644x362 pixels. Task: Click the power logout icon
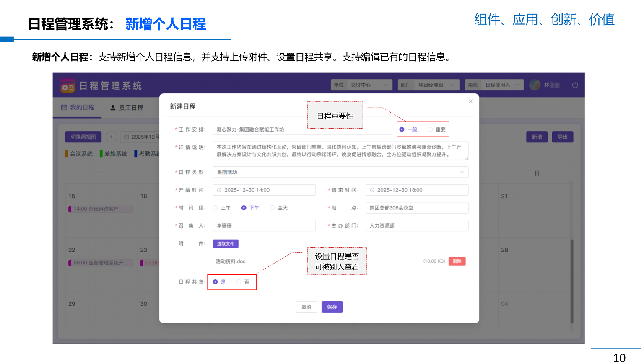(575, 85)
